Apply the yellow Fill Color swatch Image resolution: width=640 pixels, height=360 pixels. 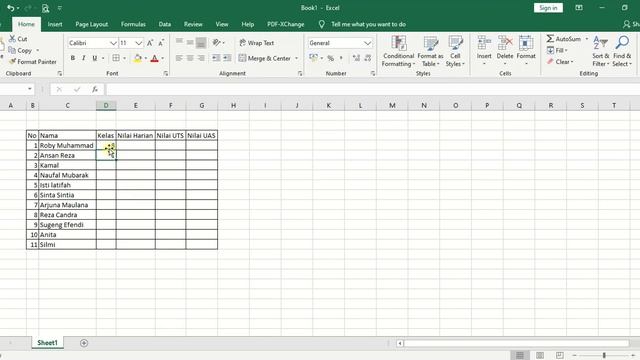tap(138, 58)
